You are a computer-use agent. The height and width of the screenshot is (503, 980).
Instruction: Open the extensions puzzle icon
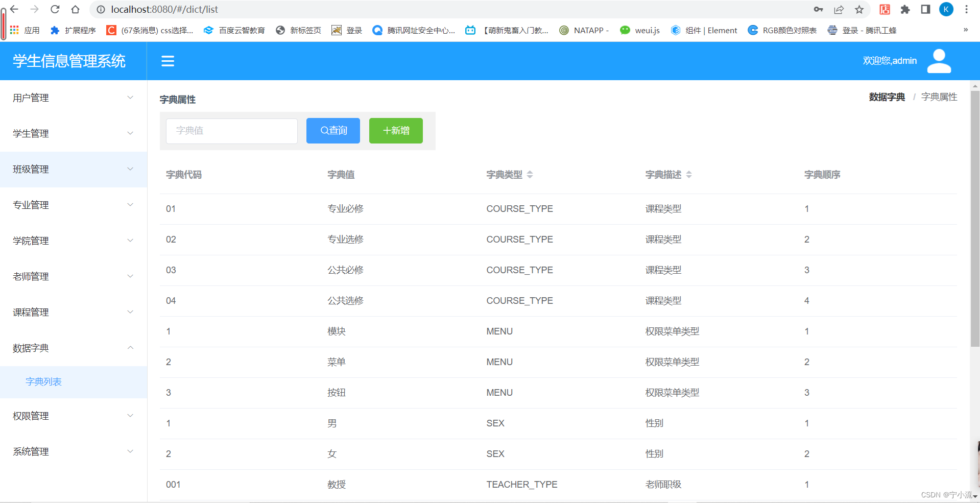(x=905, y=9)
